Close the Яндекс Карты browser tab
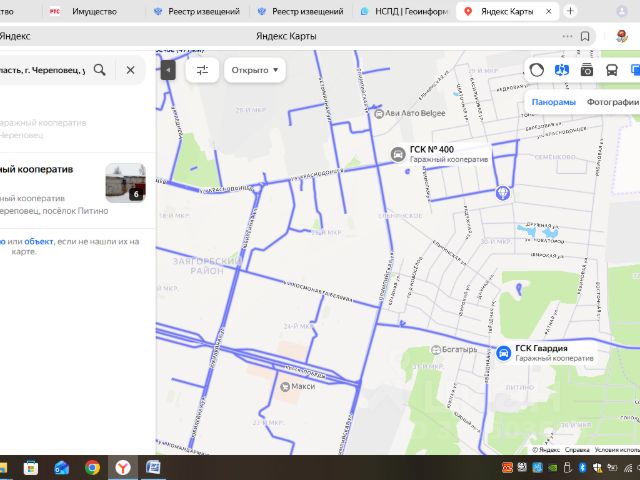640x480 pixels. (549, 11)
